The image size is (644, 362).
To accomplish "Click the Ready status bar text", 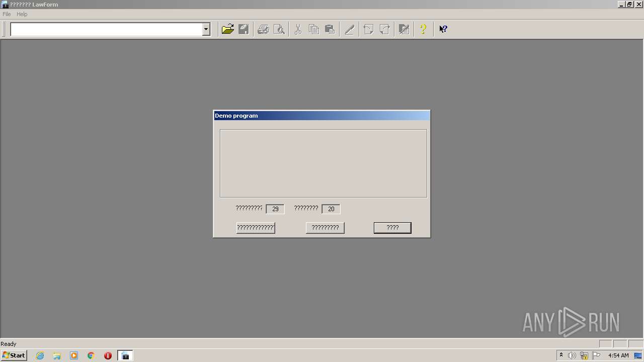I will [x=9, y=344].
